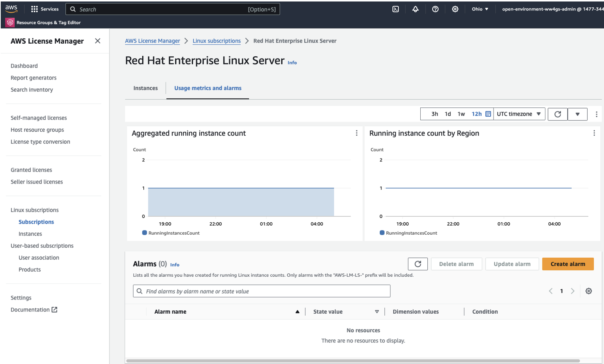
Task: Toggle the RunningInstancesCount legend in aggregated chart
Action: [171, 233]
